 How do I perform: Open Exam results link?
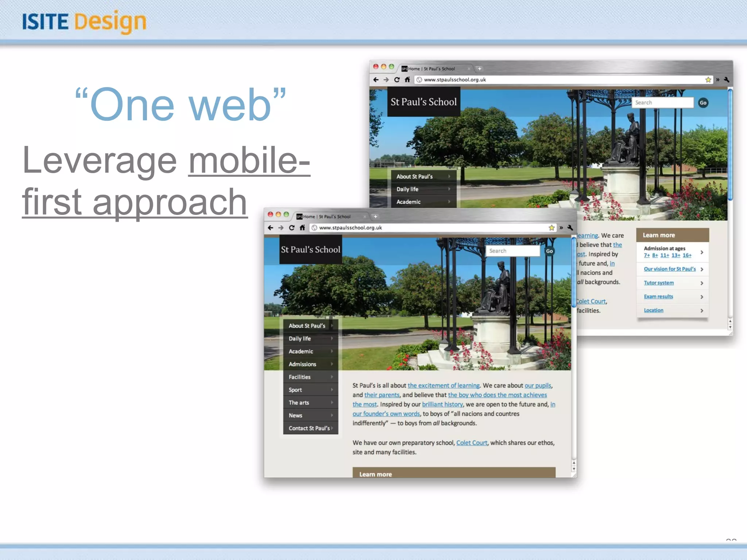(658, 297)
